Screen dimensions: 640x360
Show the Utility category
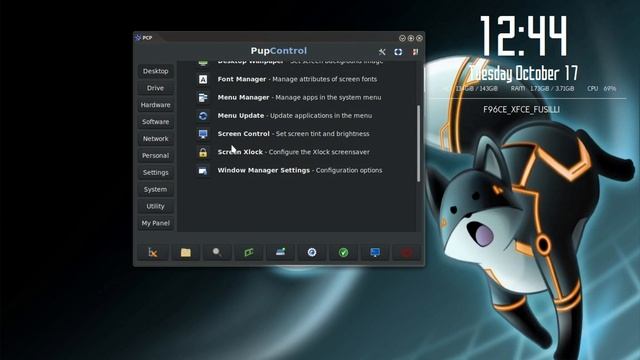156,206
